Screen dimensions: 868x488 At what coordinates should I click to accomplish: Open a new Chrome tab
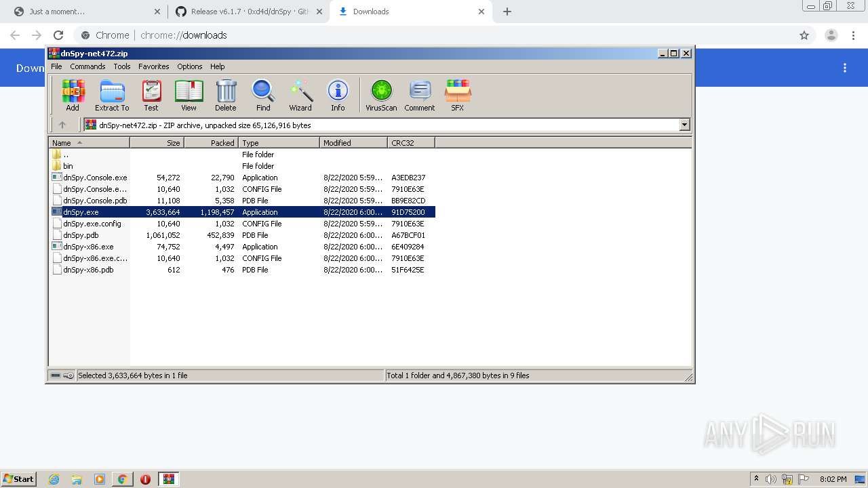(x=507, y=12)
